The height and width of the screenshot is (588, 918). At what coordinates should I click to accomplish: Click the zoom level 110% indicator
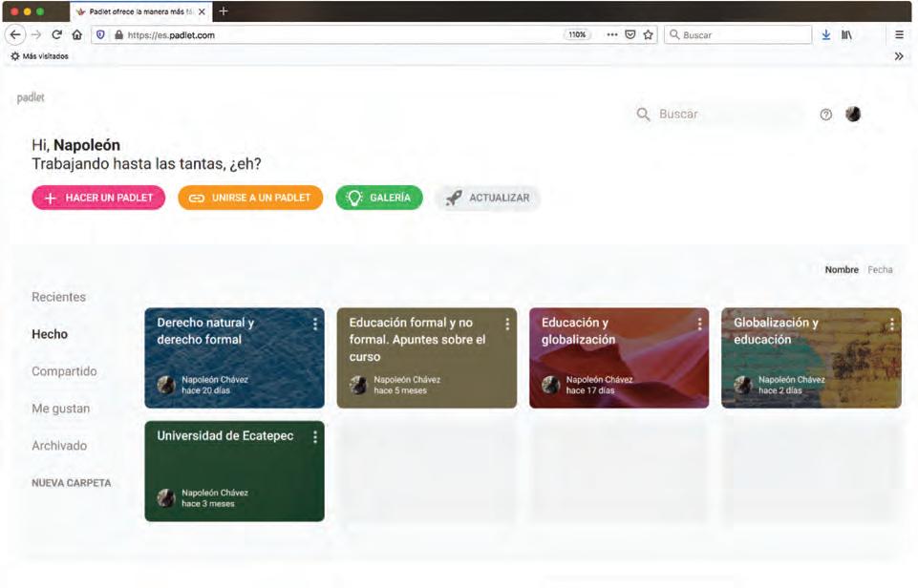[x=577, y=34]
